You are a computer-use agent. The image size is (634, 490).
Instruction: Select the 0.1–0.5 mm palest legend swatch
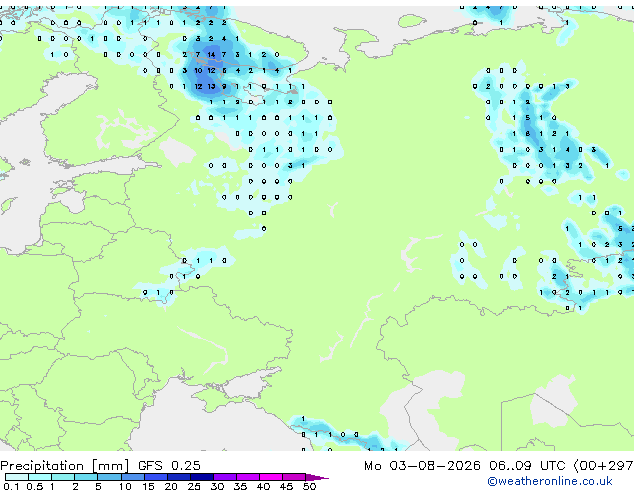tap(17, 477)
